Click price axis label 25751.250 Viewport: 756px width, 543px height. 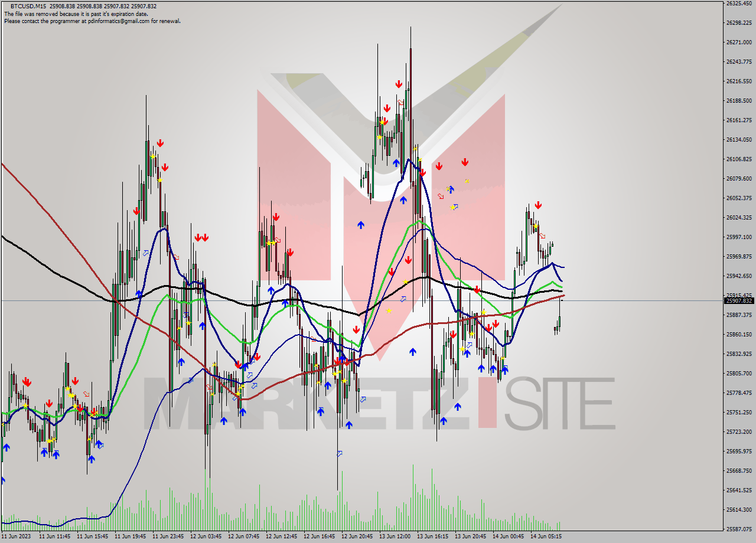pos(739,413)
